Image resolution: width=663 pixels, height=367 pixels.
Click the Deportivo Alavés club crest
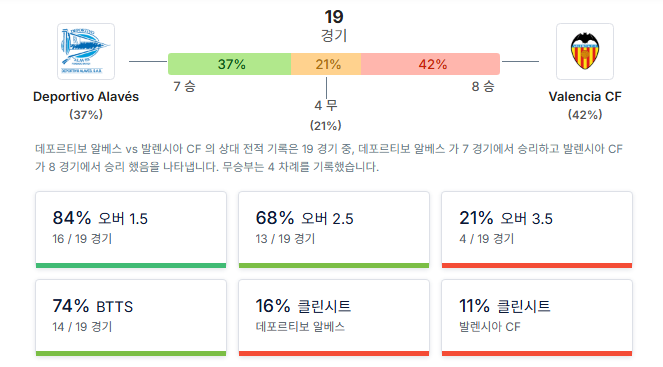click(x=86, y=52)
